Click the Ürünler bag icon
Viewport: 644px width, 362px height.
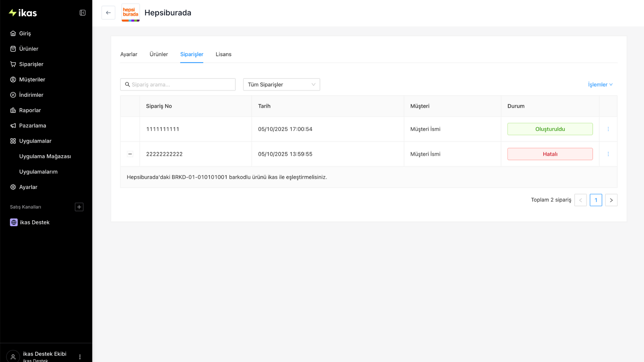pyautogui.click(x=13, y=49)
